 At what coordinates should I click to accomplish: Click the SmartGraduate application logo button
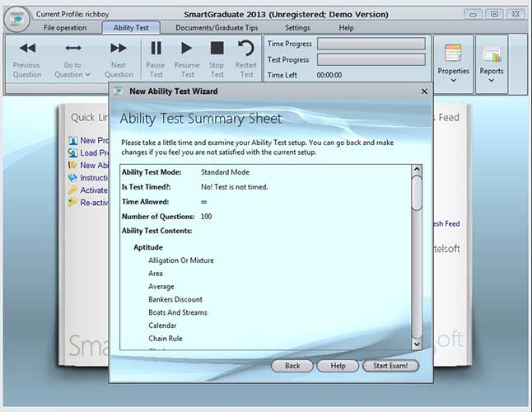16,19
